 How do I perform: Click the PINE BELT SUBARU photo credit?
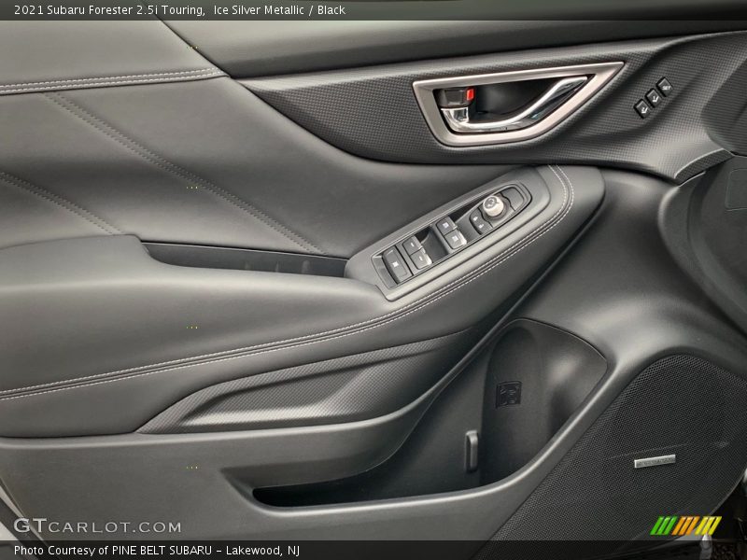click(x=196, y=551)
